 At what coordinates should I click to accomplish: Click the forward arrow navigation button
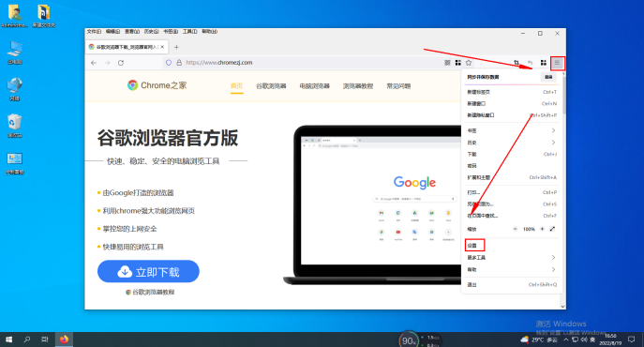tap(107, 63)
